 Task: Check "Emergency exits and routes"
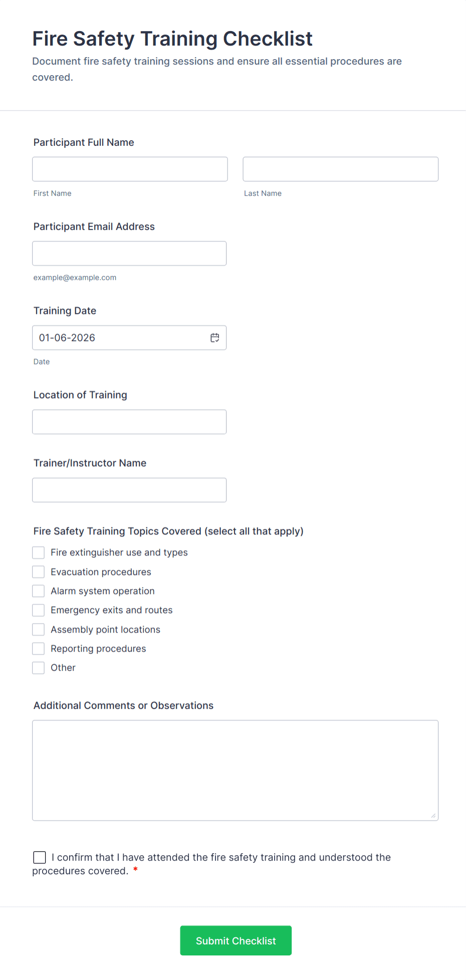tap(38, 610)
